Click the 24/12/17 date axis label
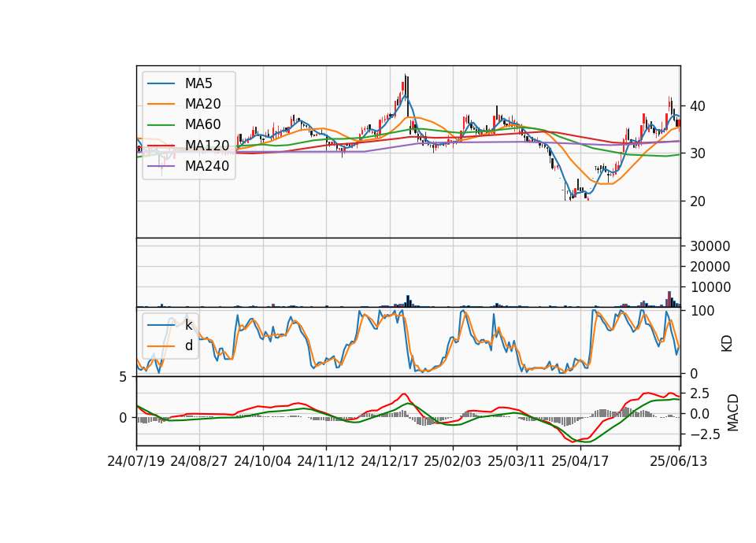The image size is (756, 543). pyautogui.click(x=390, y=461)
